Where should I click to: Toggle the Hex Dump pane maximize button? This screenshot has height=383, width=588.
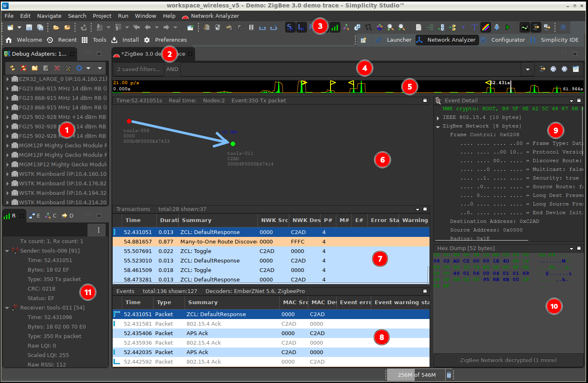coord(579,248)
